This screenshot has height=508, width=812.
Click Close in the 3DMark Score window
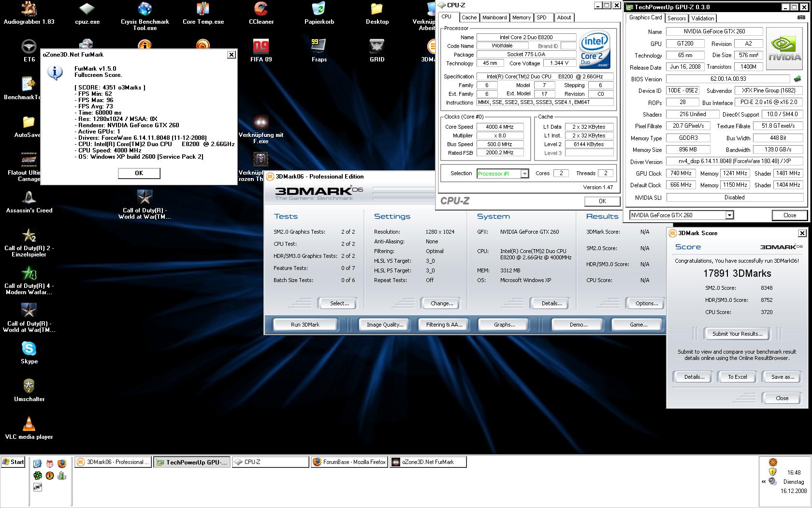(x=782, y=398)
